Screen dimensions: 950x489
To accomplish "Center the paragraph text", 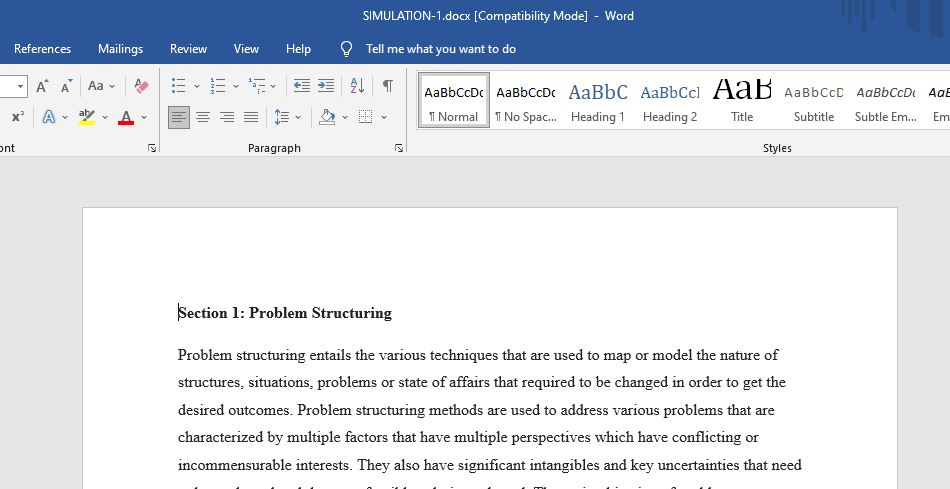I will pos(203,117).
